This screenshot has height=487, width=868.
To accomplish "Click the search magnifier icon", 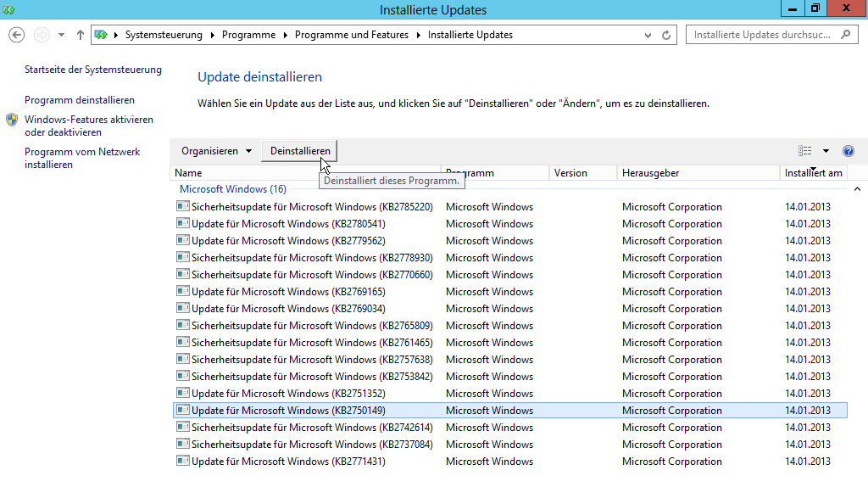I will (845, 35).
